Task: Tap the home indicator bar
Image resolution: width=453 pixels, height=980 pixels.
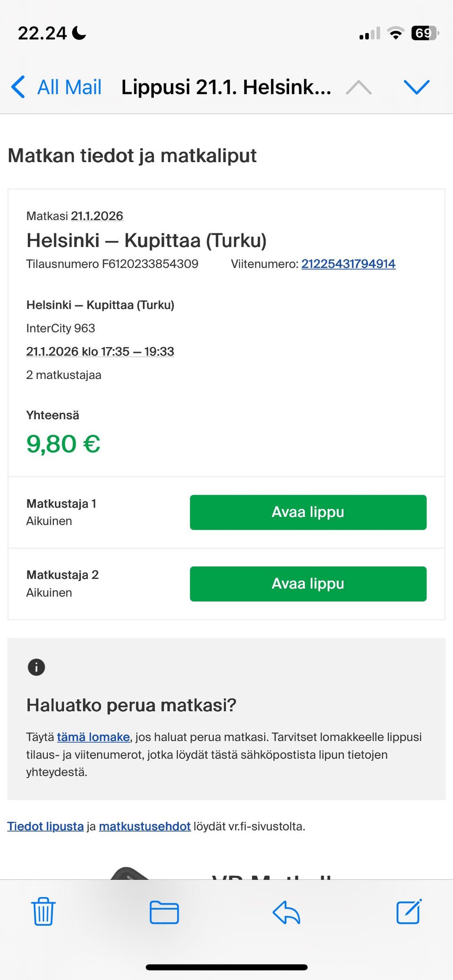Action: coord(226,967)
